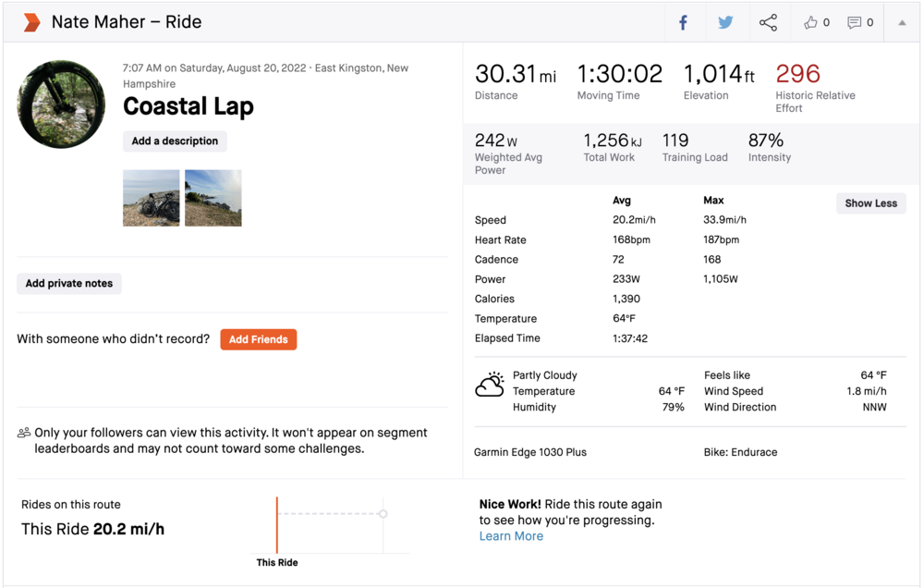Open the Learn More link
This screenshot has width=924, height=588.
[511, 536]
